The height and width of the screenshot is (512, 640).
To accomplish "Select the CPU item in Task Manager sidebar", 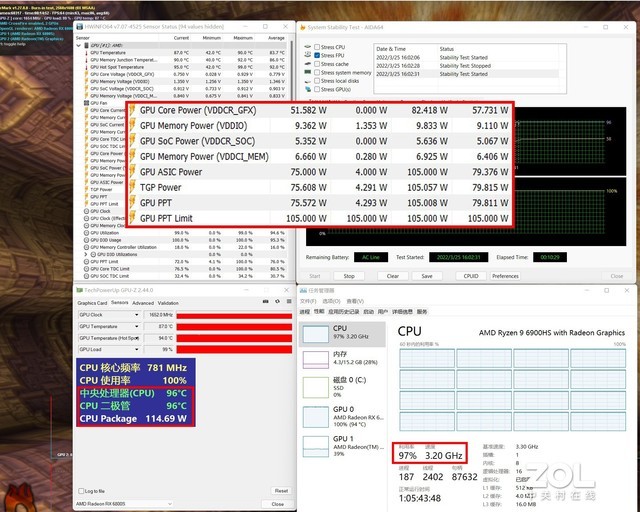I will (345, 330).
